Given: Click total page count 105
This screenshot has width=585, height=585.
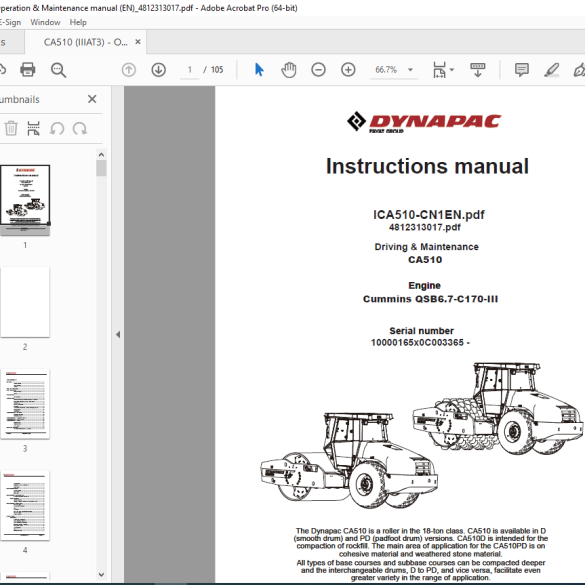Looking at the screenshot, I should (x=217, y=70).
